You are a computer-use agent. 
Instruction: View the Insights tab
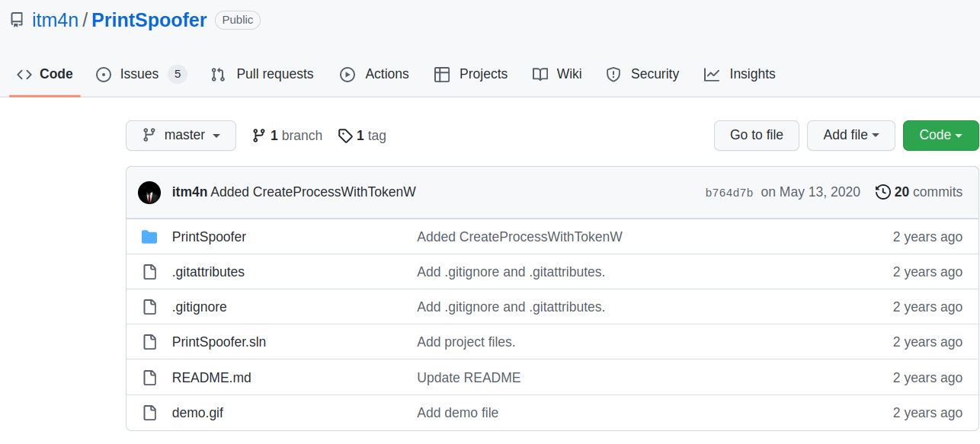739,74
